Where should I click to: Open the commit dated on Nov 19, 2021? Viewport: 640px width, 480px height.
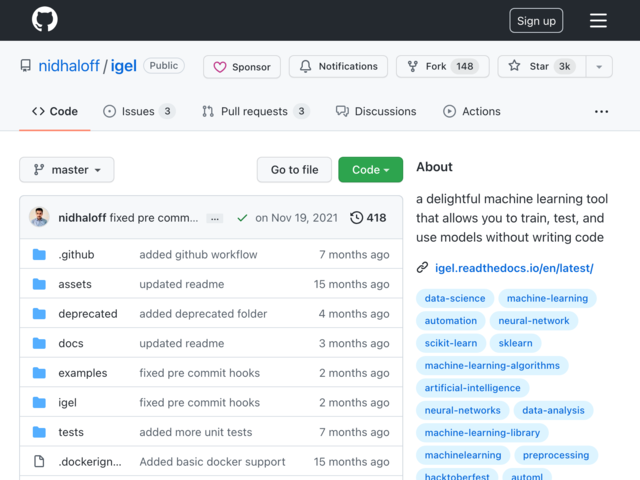click(296, 218)
